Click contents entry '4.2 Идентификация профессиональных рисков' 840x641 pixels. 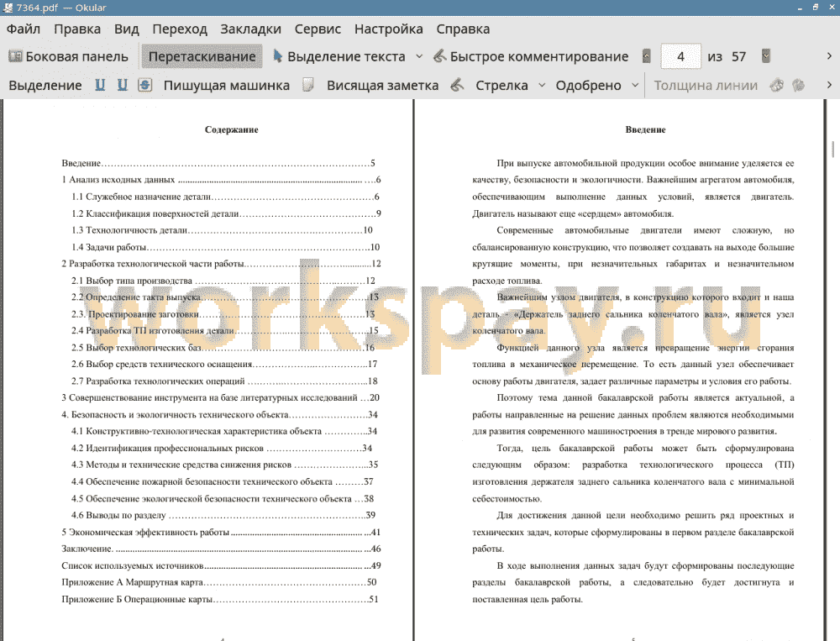point(222,448)
